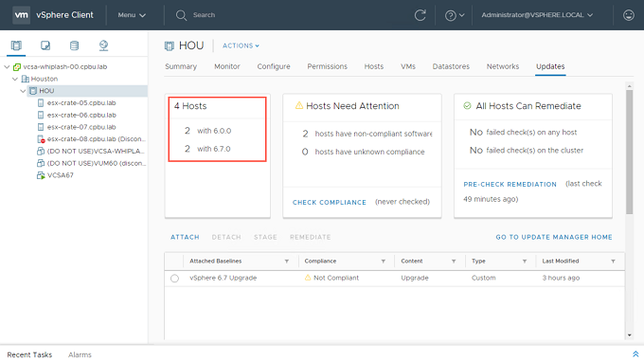Collapse the vcsa-whiplash-00.cpbu.lab tree node

click(x=7, y=66)
